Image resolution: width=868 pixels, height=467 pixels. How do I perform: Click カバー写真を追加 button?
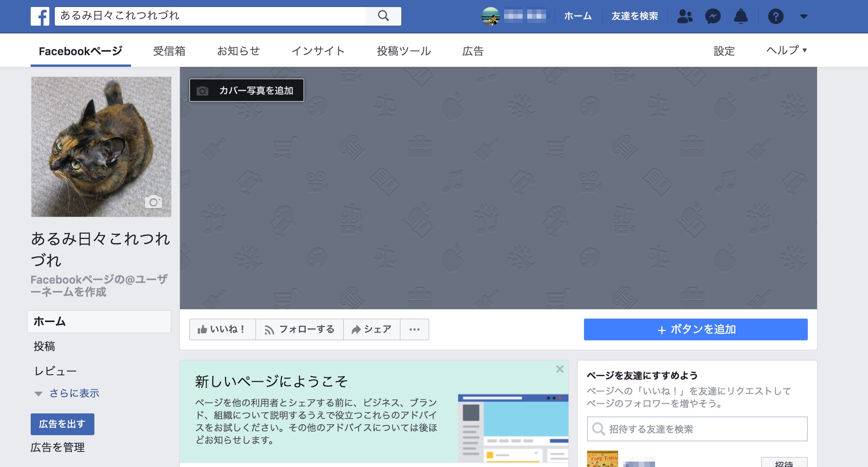pos(247,90)
